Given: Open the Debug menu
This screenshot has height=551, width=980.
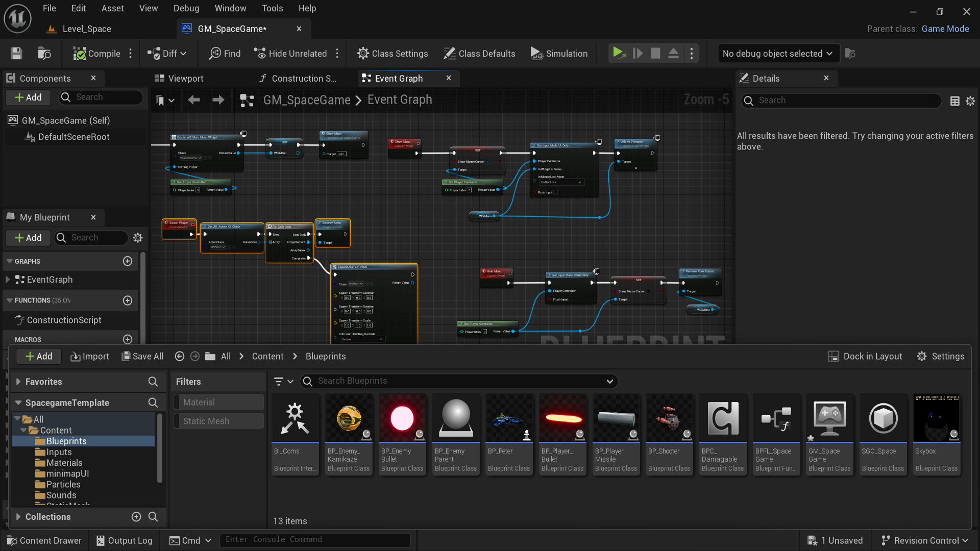Looking at the screenshot, I should (186, 8).
